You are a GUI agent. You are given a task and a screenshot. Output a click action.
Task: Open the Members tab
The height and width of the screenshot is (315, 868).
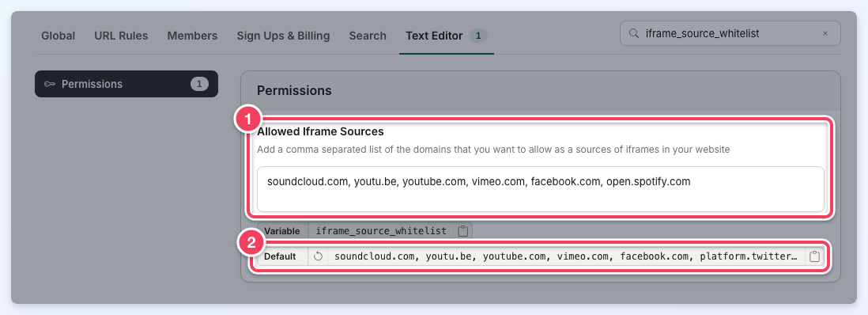click(x=192, y=36)
